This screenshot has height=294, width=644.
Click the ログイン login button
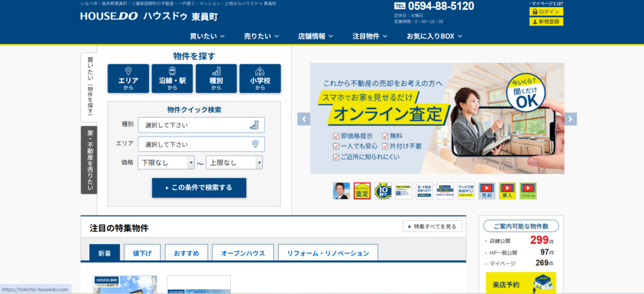click(x=547, y=11)
